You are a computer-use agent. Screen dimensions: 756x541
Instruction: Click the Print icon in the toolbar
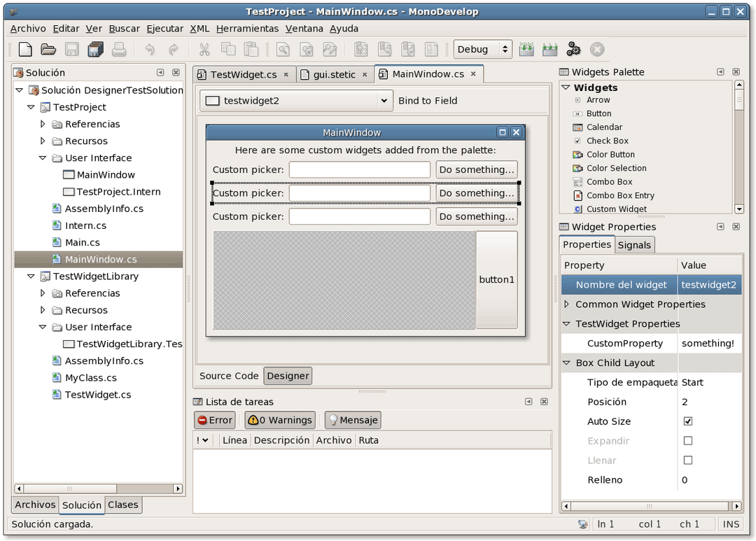click(119, 49)
